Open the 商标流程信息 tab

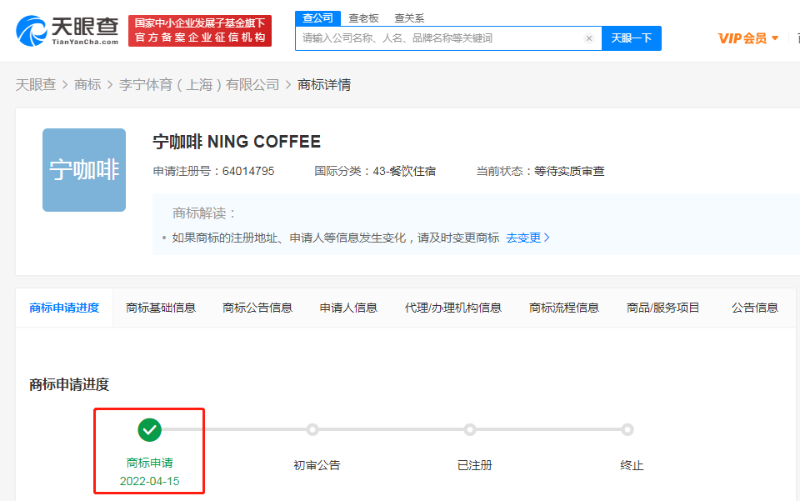(564, 308)
